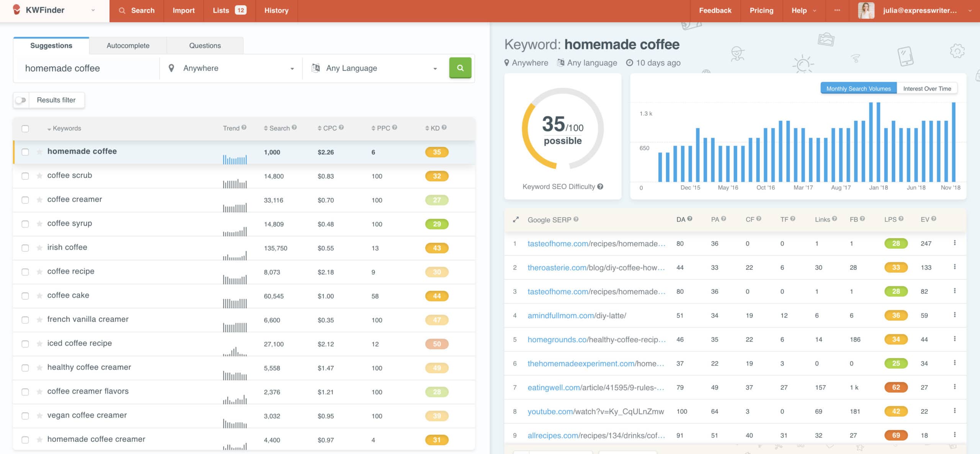Viewport: 980px width, 454px height.
Task: Star the coffee scrub keyword
Action: [x=39, y=176]
